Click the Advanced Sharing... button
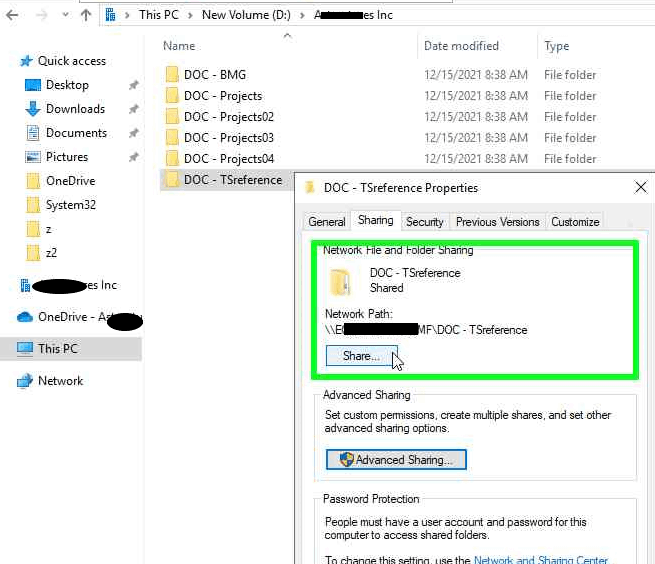The image size is (655, 564). tap(396, 460)
